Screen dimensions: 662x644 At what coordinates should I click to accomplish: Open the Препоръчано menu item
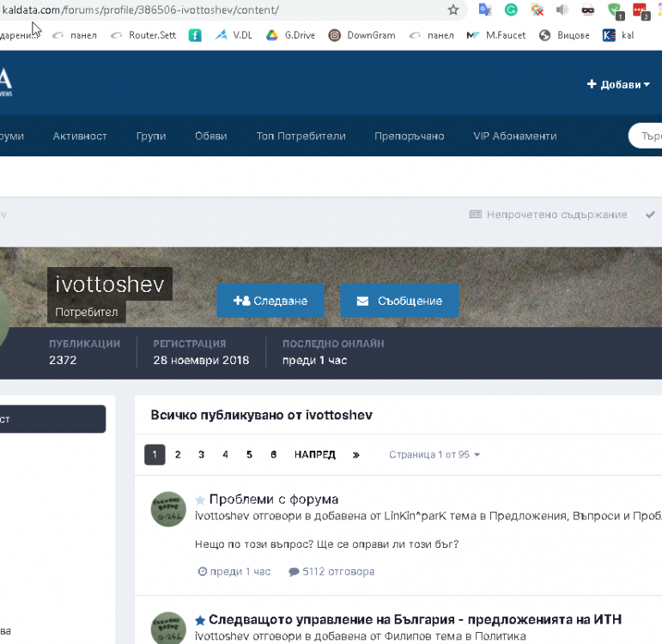point(409,136)
